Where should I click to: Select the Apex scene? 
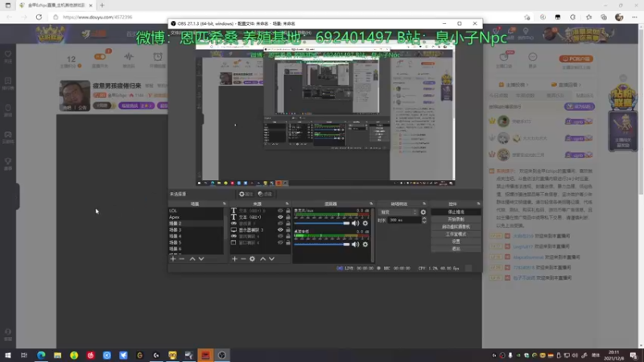(x=196, y=217)
